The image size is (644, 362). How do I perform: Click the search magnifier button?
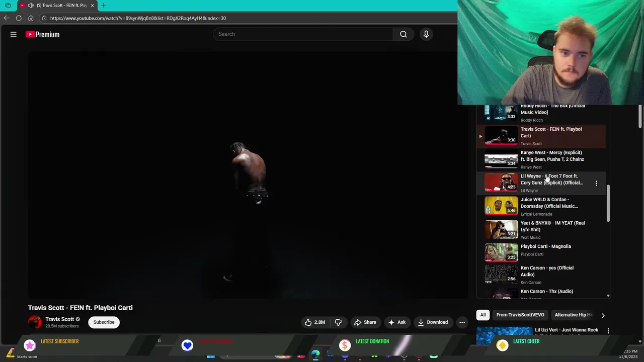pos(404,34)
